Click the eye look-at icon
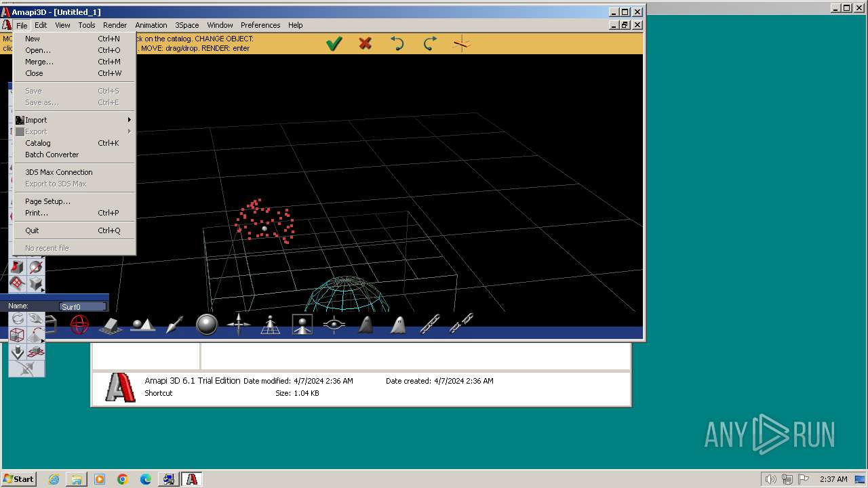868x488 pixels. pyautogui.click(x=334, y=325)
